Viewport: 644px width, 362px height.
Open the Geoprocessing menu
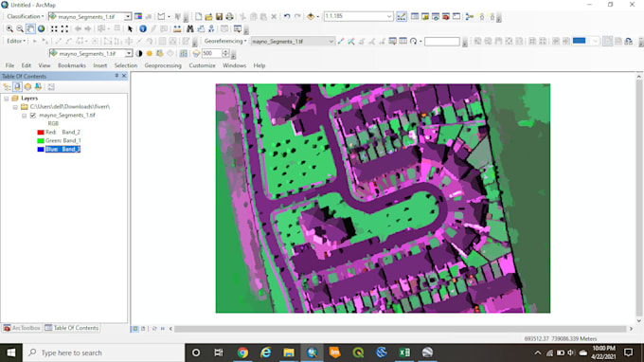coord(163,65)
